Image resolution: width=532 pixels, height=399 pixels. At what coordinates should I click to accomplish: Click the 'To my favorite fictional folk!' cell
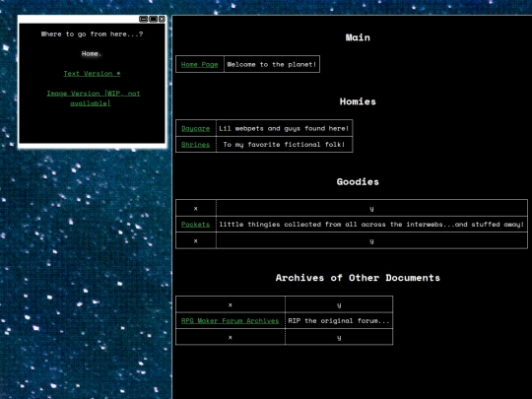coord(284,144)
